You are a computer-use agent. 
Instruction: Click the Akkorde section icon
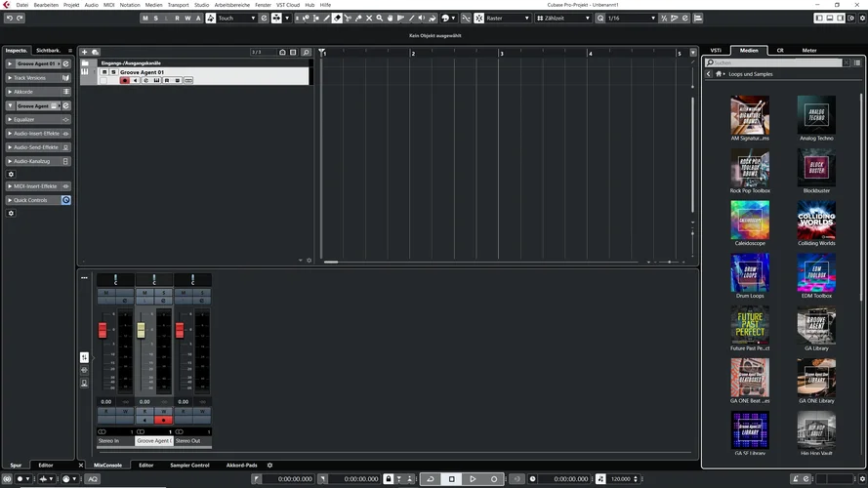pyautogui.click(x=65, y=92)
